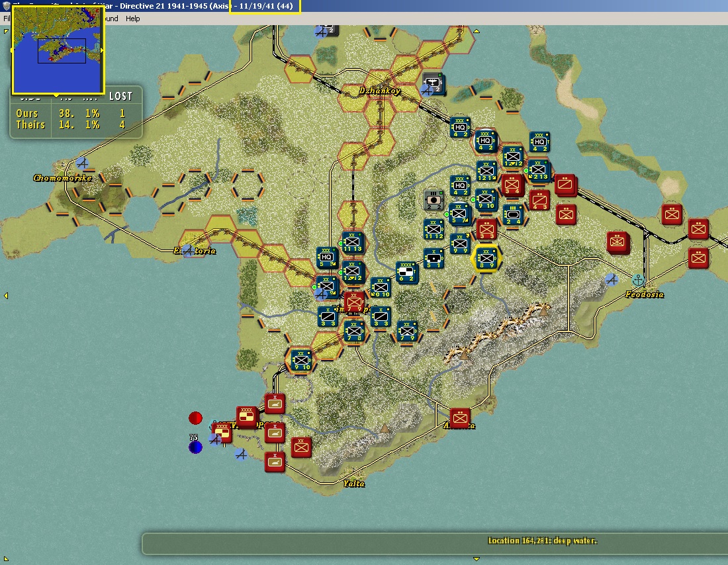Click the topmost red coastal artillery brigade
The image size is (728, 565).
point(275,404)
